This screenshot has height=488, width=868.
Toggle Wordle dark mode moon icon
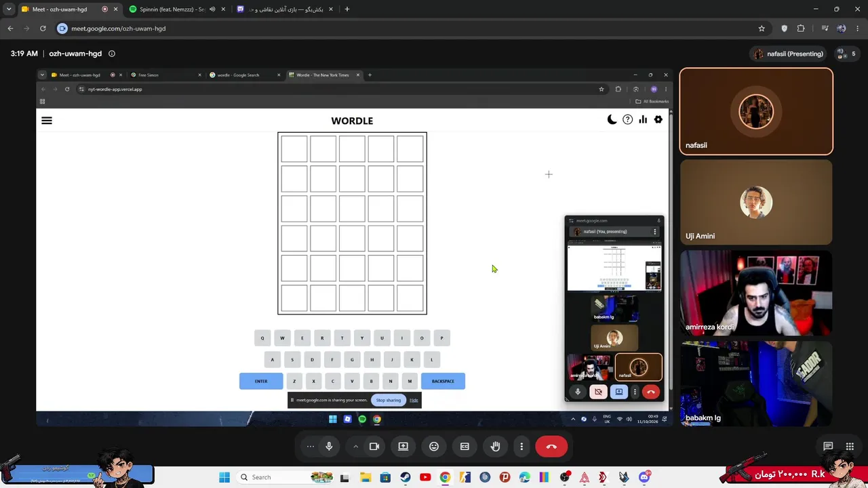[612, 120]
